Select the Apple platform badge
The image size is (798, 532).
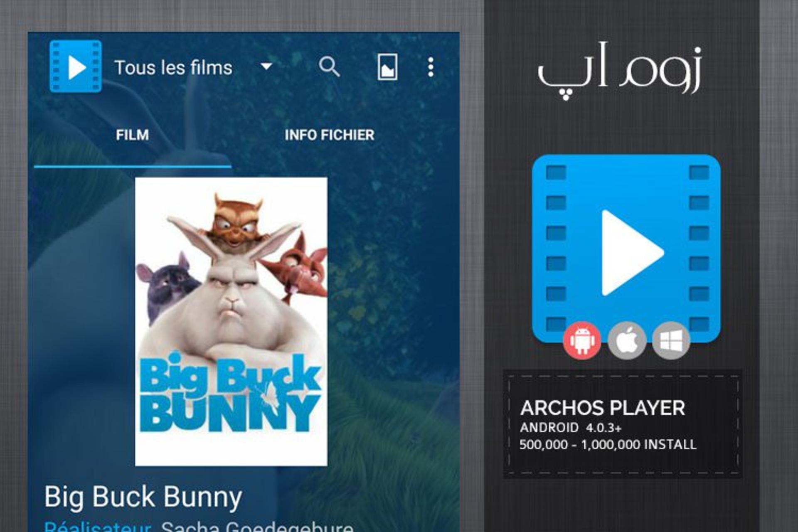click(627, 340)
